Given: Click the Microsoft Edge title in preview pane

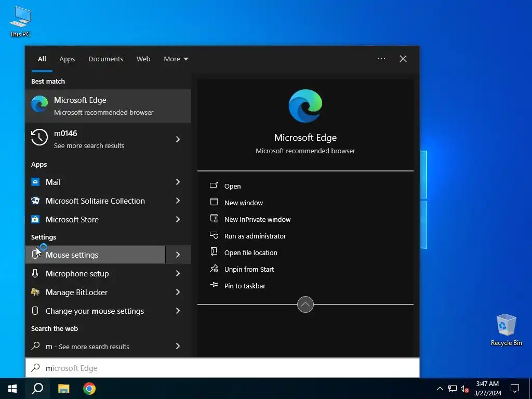Looking at the screenshot, I should click(305, 137).
